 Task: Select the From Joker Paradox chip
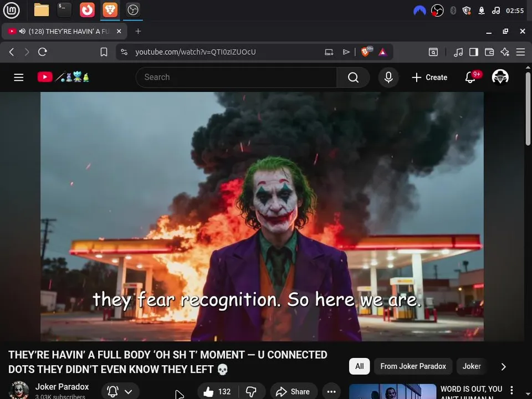(413, 366)
